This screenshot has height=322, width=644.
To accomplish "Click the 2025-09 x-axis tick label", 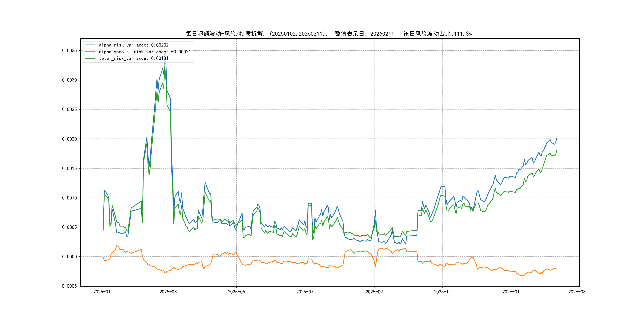I will click(x=374, y=292).
